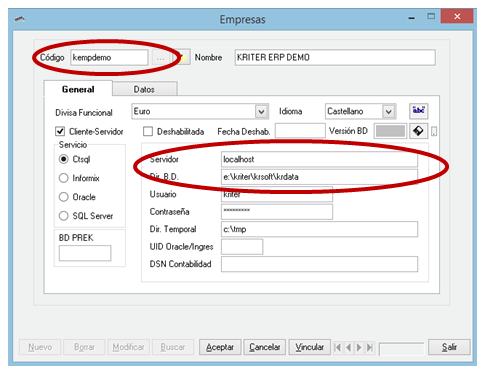
Task: Click the app icon in the title bar
Action: point(20,19)
